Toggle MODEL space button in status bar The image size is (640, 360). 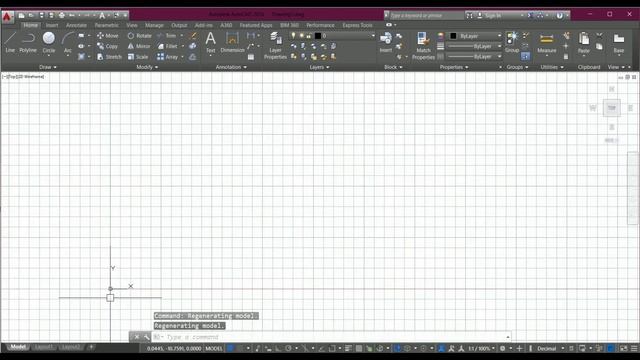point(214,349)
